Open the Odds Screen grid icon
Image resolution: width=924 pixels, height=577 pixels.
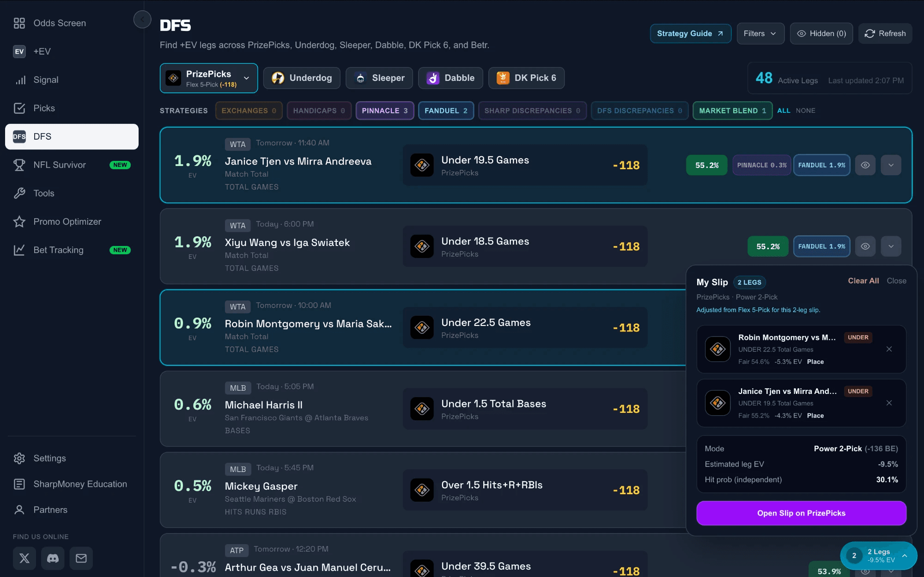(19, 23)
